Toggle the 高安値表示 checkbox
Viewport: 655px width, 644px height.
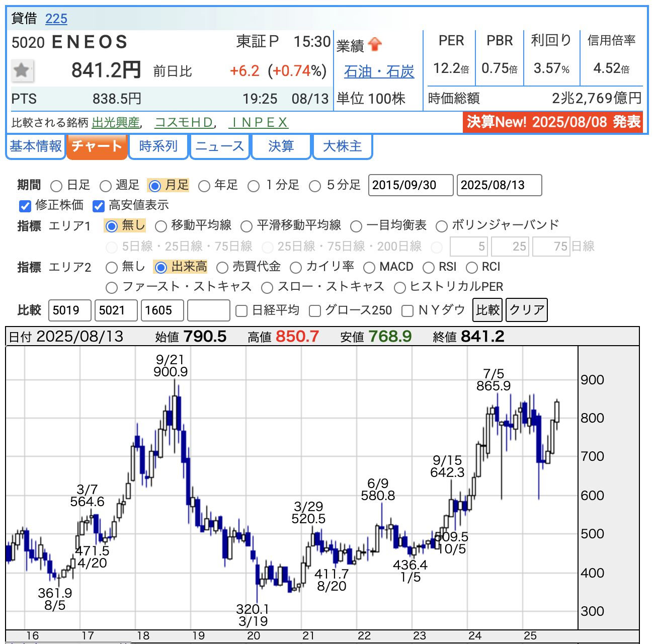(x=99, y=206)
